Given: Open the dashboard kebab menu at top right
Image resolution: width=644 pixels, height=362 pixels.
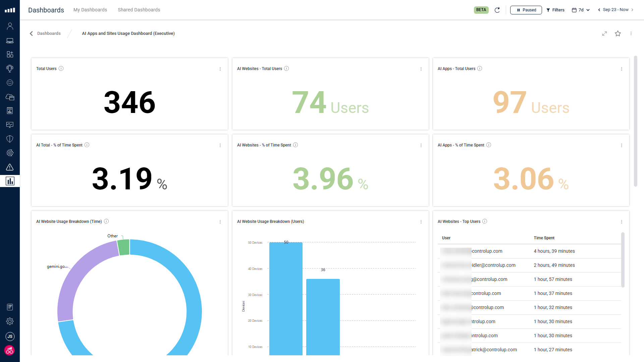Looking at the screenshot, I should [x=631, y=34].
